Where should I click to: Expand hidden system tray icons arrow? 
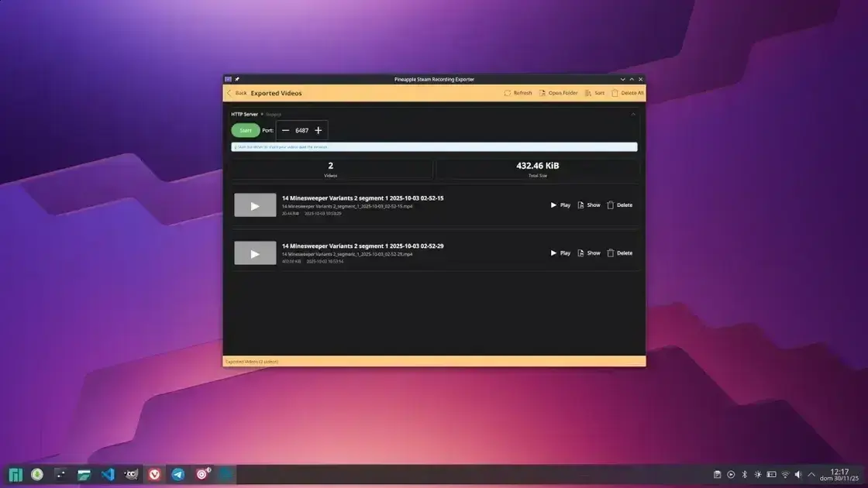click(x=811, y=475)
